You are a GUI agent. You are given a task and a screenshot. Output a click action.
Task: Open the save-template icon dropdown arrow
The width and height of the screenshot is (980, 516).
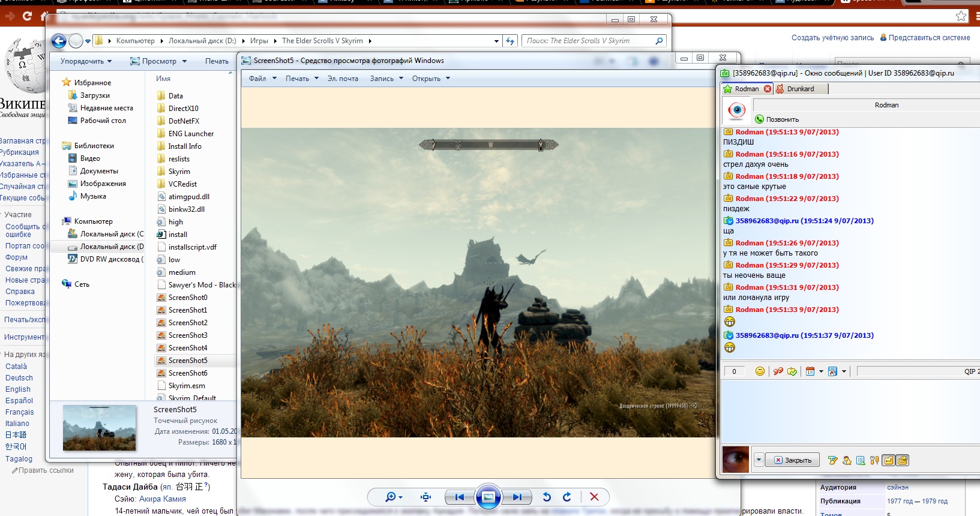[844, 371]
